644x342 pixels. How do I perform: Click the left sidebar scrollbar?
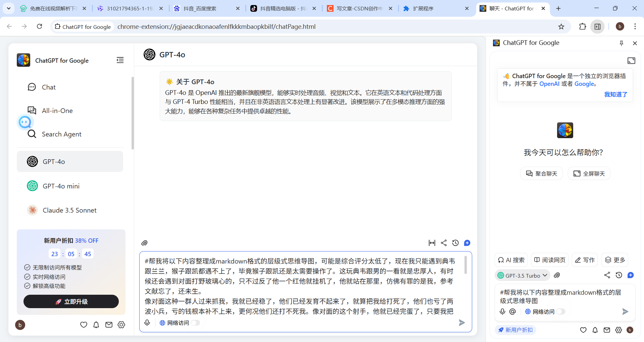coord(133,113)
